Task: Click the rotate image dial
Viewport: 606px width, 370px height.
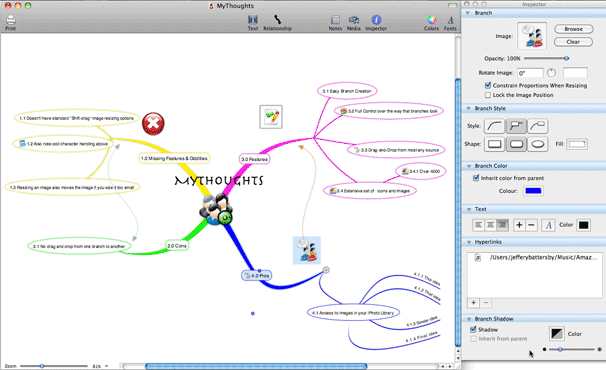Action: tap(552, 72)
